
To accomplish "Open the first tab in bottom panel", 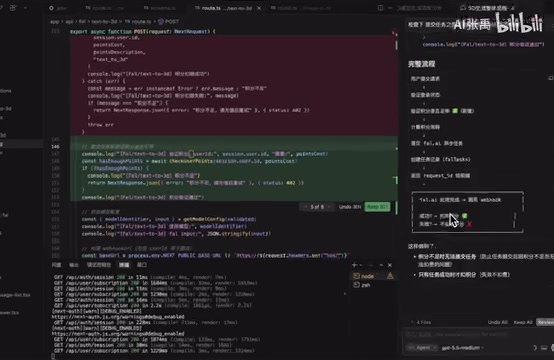I will [56, 265].
